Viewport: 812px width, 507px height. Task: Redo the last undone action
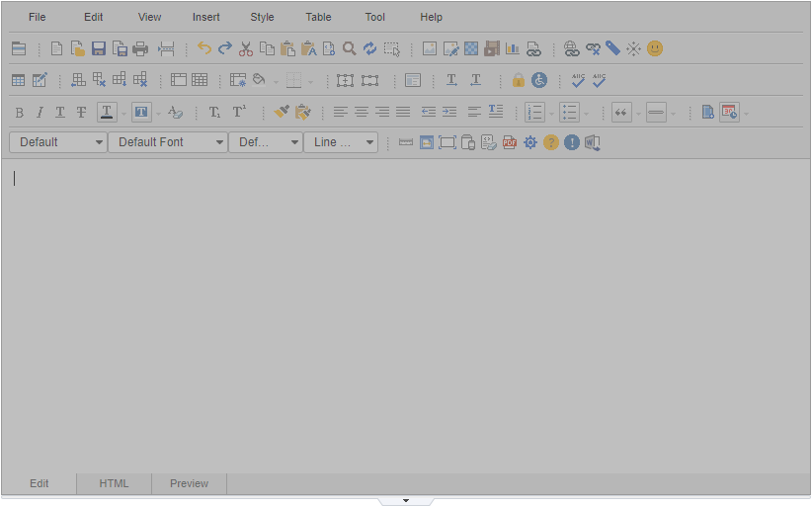[x=225, y=48]
